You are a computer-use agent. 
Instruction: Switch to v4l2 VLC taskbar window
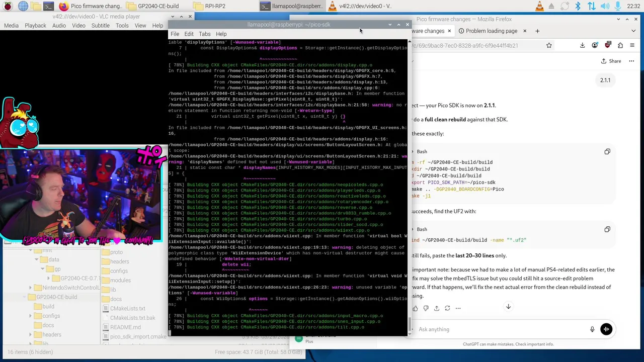[359, 6]
